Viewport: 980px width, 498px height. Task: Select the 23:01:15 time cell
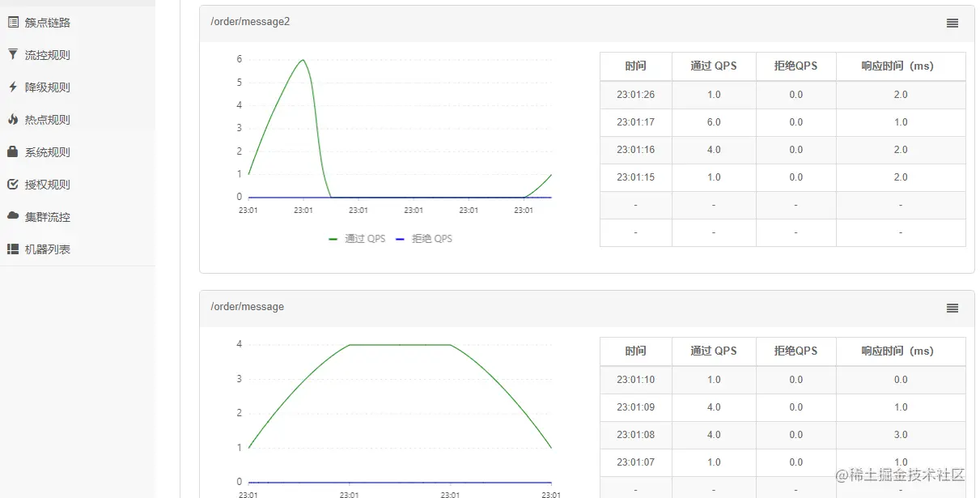coord(636,177)
